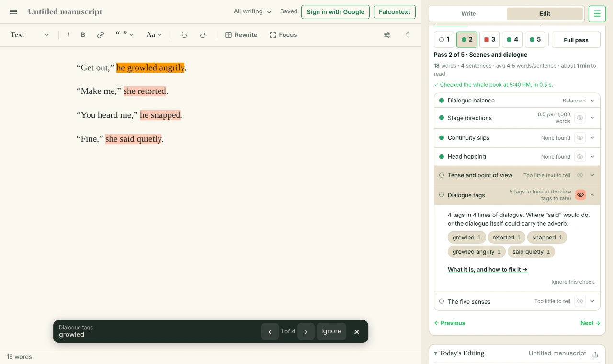Click Ignore this check link
Screen dimensions: 613x364
coord(573,282)
